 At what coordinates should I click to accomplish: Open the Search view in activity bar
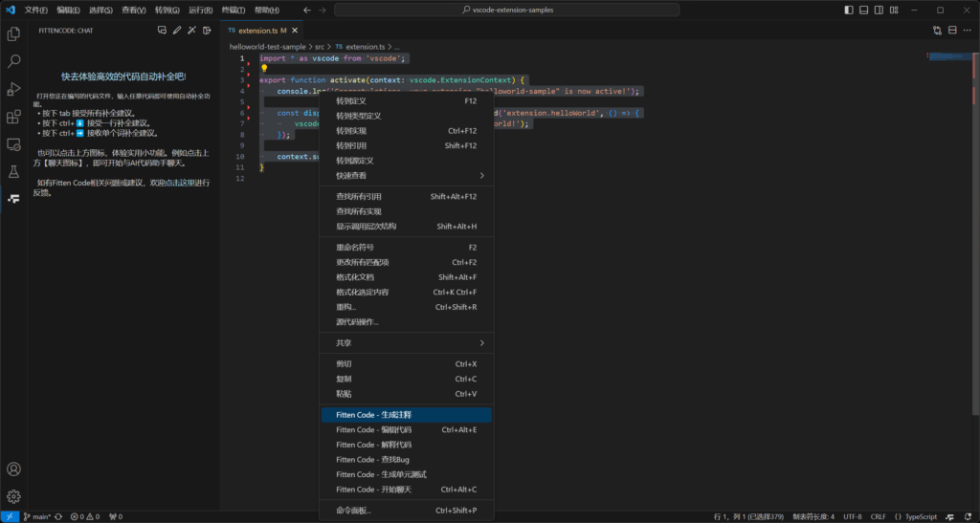point(13,61)
